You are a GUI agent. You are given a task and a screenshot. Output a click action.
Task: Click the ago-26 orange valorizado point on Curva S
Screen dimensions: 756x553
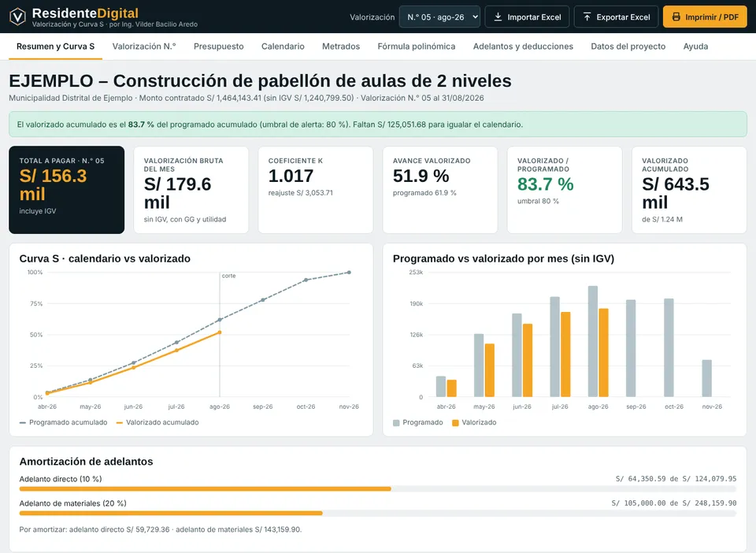pyautogui.click(x=220, y=332)
